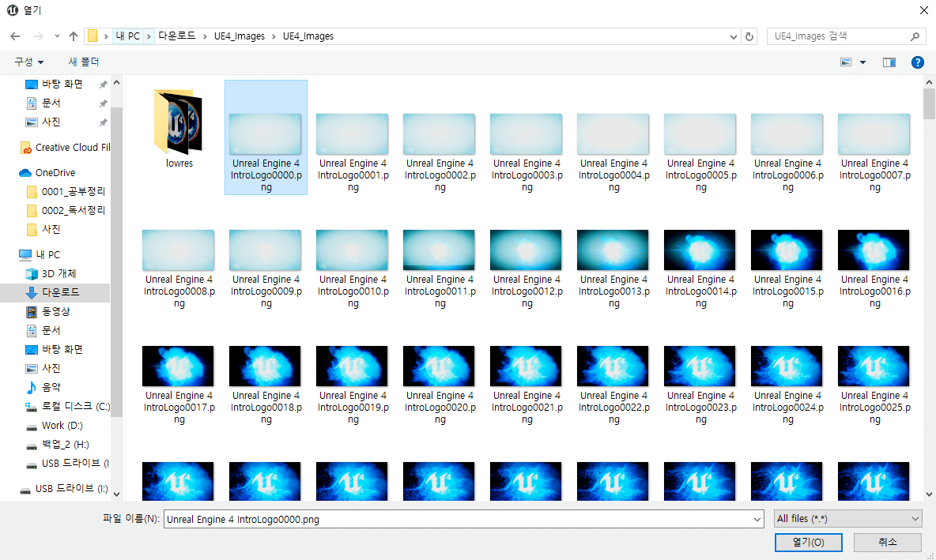Navigate to 내 PC breadcrumb

pos(128,36)
